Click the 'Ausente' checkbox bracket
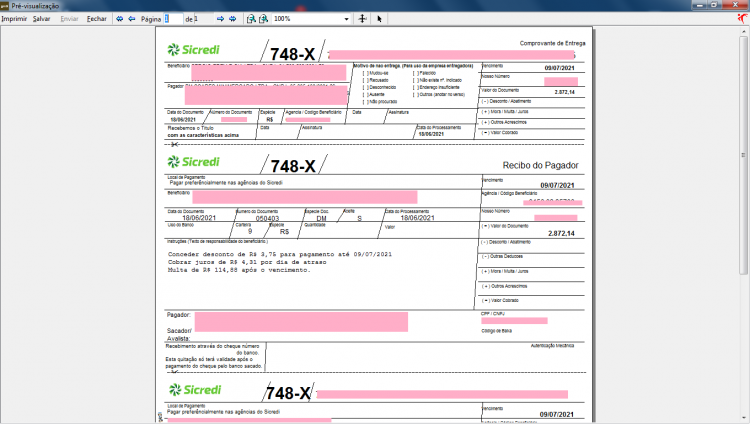The height and width of the screenshot is (424, 750). click(x=365, y=95)
